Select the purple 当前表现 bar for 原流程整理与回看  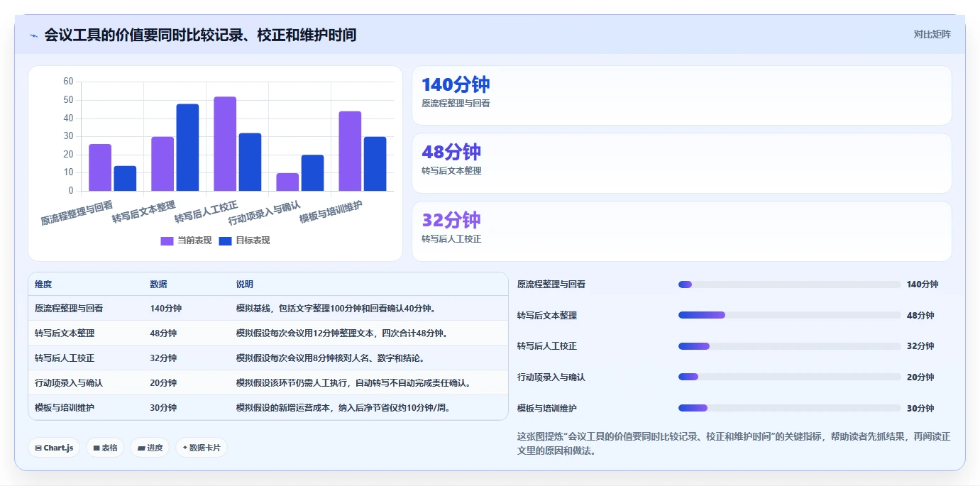tap(100, 167)
